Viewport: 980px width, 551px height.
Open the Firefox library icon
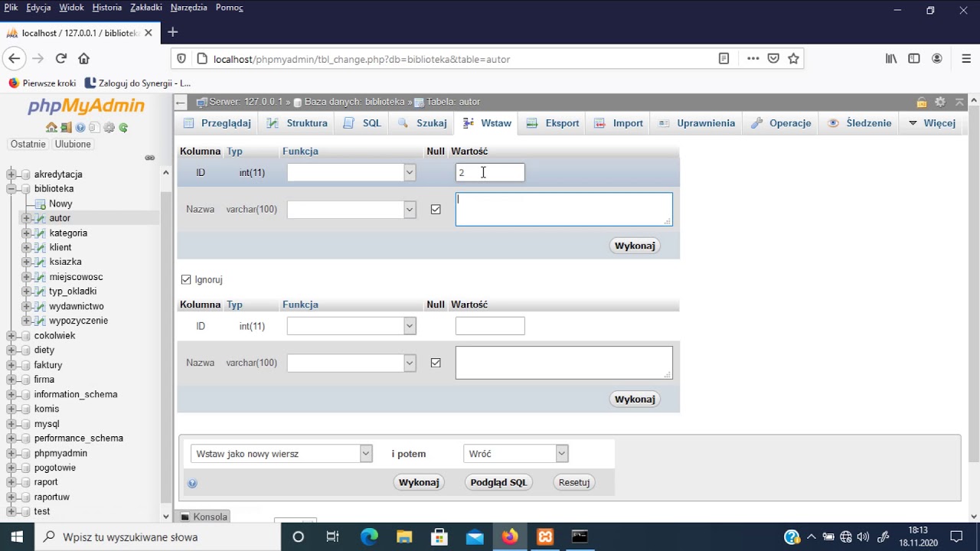click(x=891, y=58)
